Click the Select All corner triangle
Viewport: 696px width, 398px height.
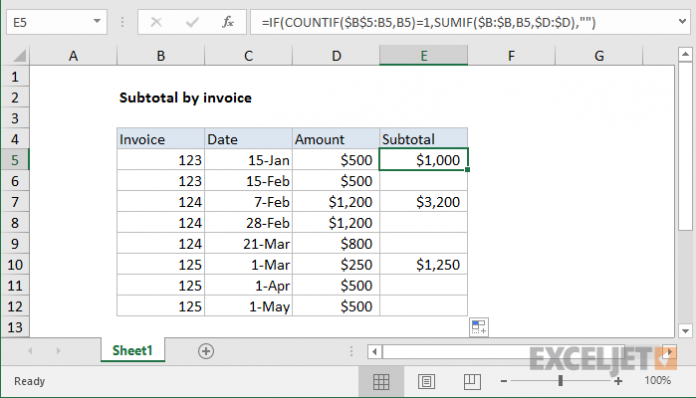point(20,56)
